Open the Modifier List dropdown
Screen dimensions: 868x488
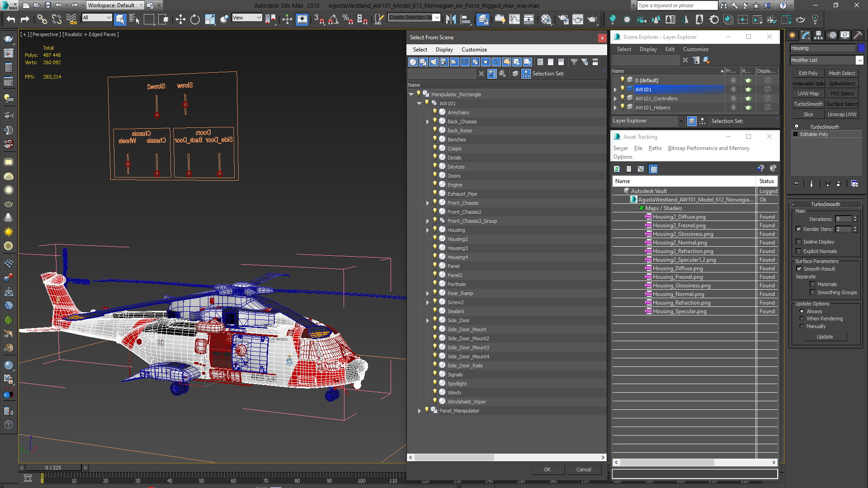(x=826, y=60)
